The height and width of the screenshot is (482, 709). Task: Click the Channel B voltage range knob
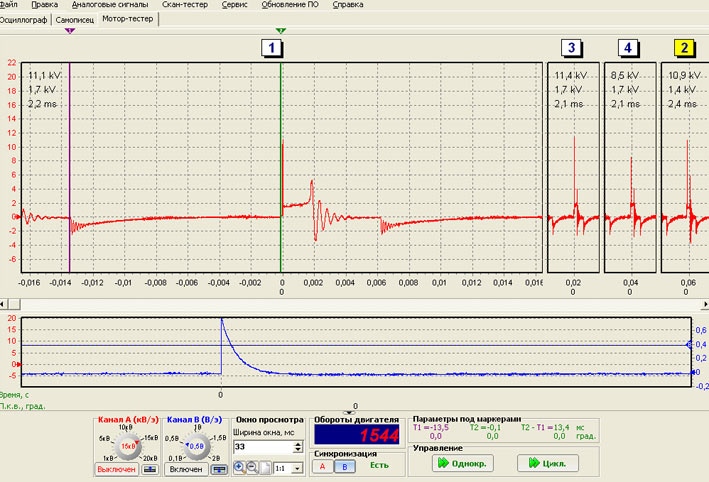click(x=197, y=446)
